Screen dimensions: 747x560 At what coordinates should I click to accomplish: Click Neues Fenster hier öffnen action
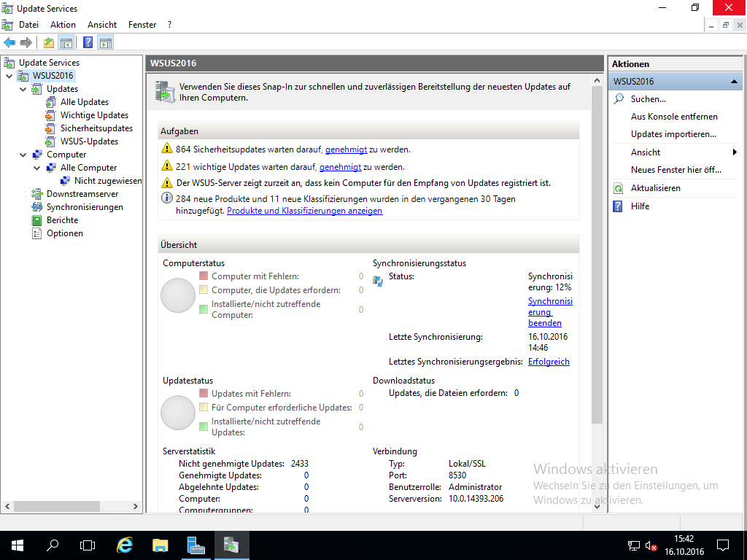click(x=676, y=170)
